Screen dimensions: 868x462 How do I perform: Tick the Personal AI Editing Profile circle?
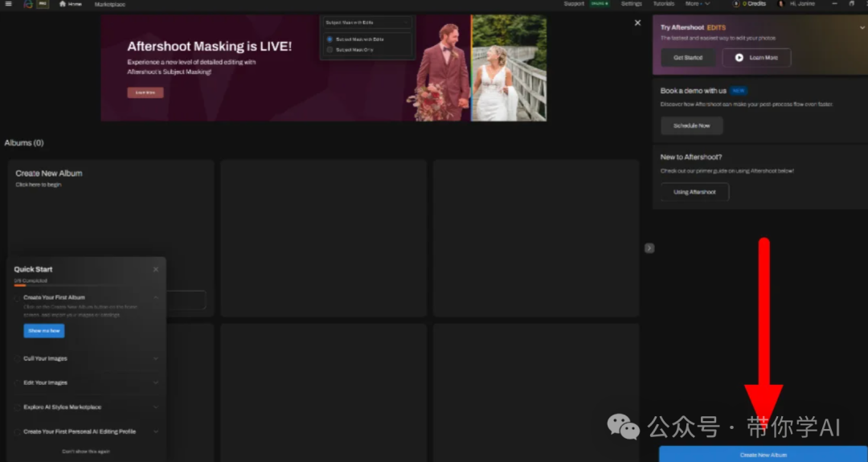[17, 431]
